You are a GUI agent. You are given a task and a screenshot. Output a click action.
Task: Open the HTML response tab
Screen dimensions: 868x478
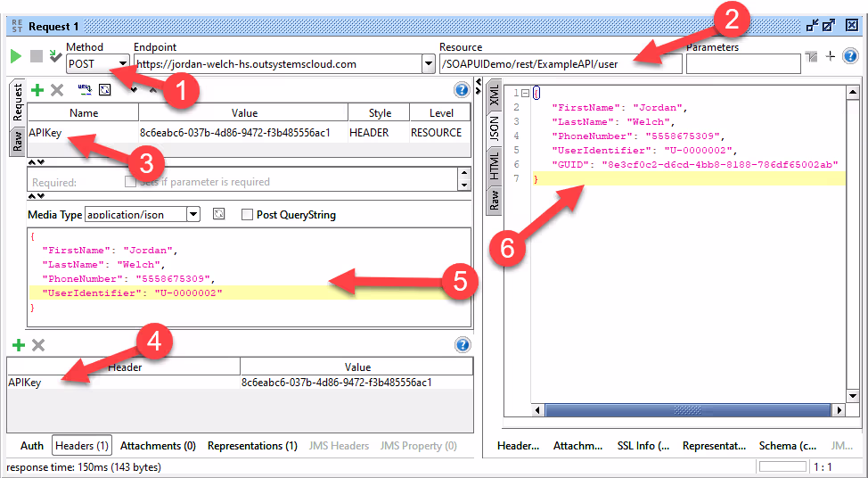494,166
